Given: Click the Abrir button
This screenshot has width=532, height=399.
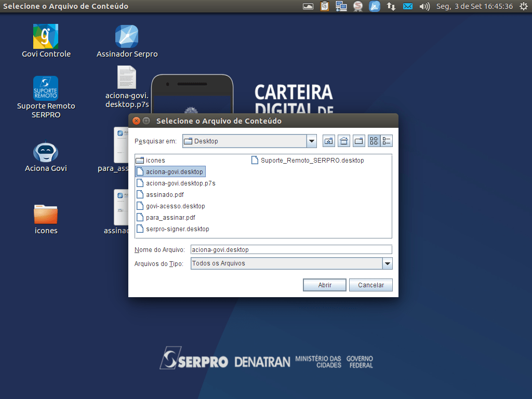Looking at the screenshot, I should pos(325,285).
